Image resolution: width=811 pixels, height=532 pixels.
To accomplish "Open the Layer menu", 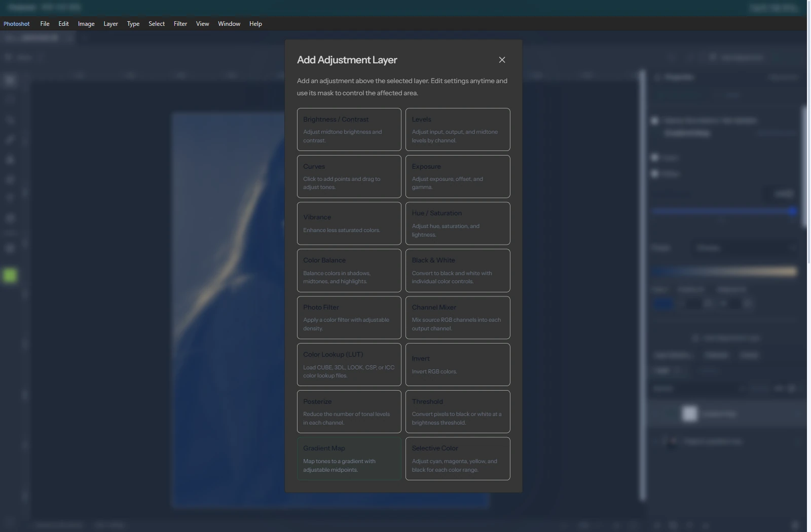I will click(110, 24).
